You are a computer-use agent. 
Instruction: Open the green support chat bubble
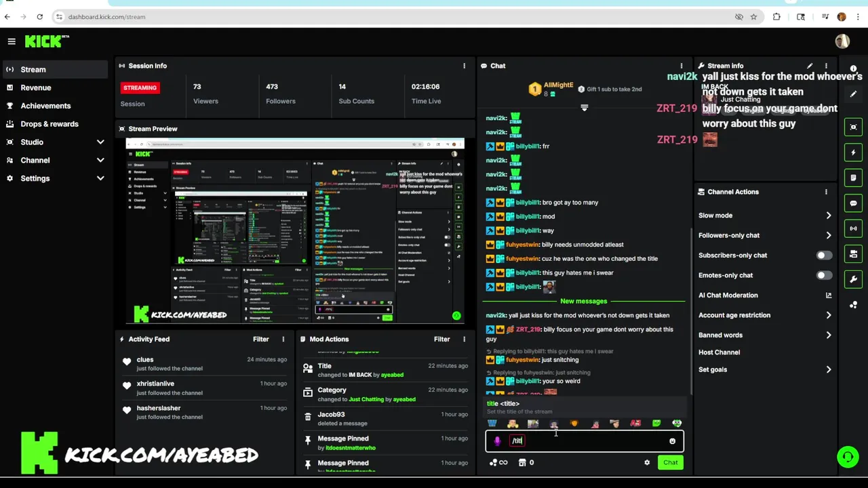[848, 457]
